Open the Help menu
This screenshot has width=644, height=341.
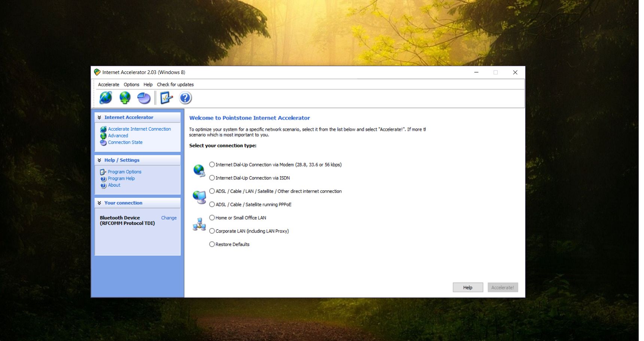pyautogui.click(x=148, y=85)
